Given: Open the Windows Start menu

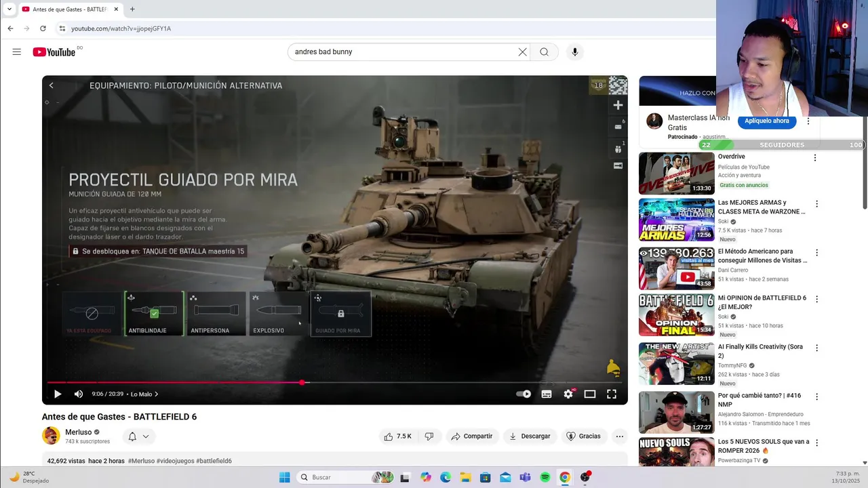Looking at the screenshot, I should point(284,477).
